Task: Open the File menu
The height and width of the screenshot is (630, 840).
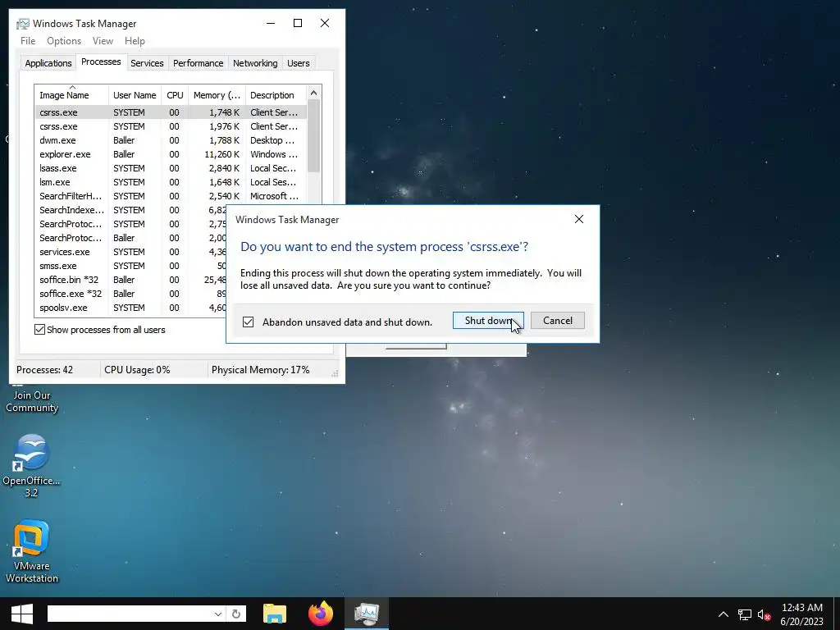Action: tap(28, 41)
